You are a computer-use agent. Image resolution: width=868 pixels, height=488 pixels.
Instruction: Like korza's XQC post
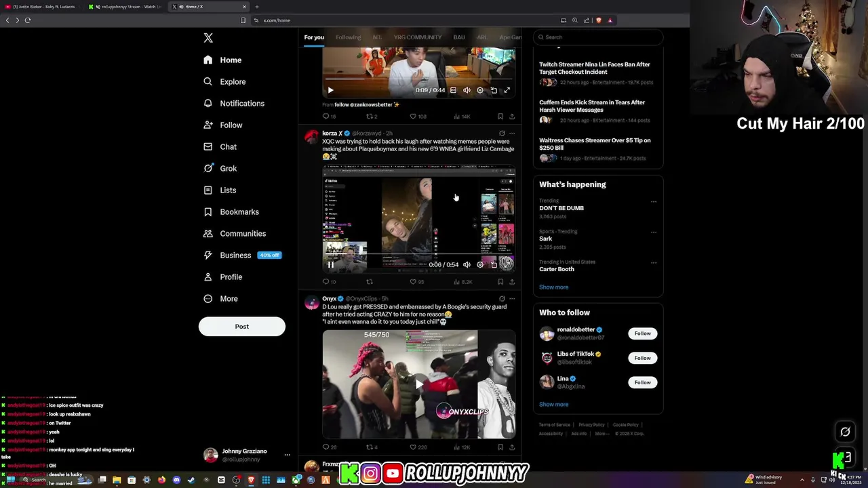(x=416, y=282)
